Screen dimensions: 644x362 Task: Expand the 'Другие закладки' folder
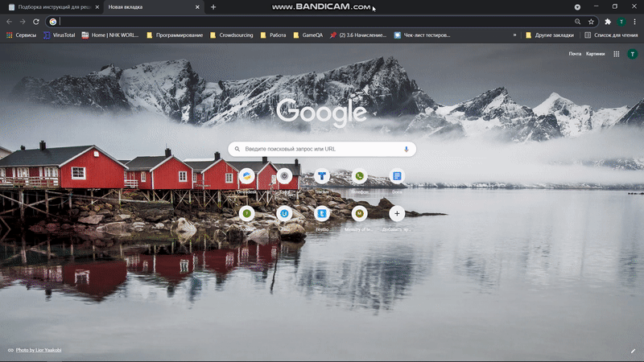click(x=550, y=35)
